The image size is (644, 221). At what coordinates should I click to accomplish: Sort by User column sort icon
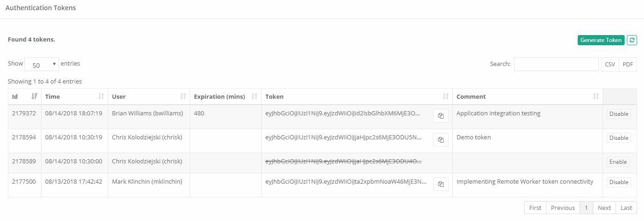(x=183, y=96)
